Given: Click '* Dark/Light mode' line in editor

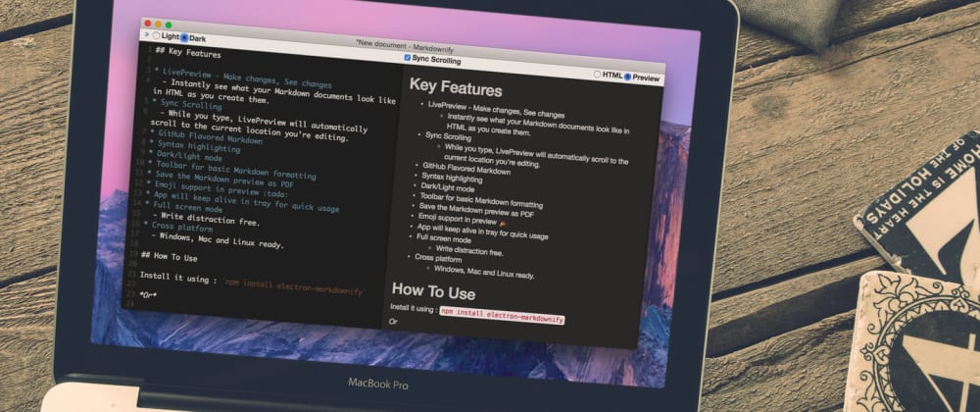Looking at the screenshot, I should pos(184,156).
